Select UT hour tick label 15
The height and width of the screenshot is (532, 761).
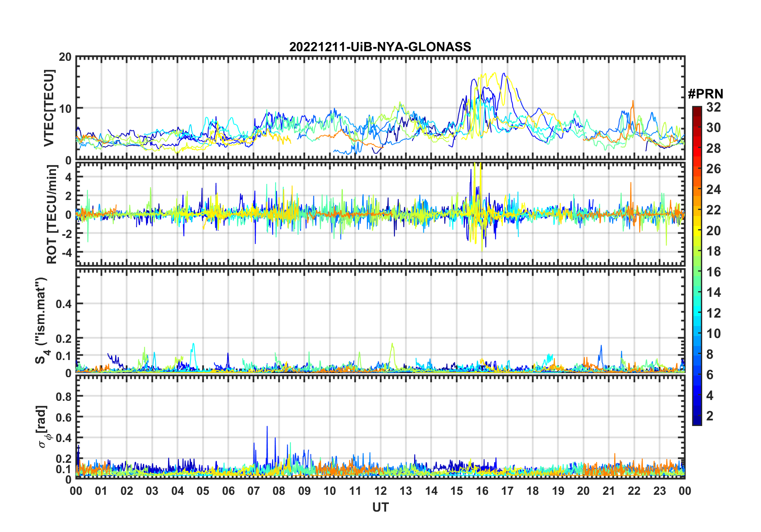point(457,491)
